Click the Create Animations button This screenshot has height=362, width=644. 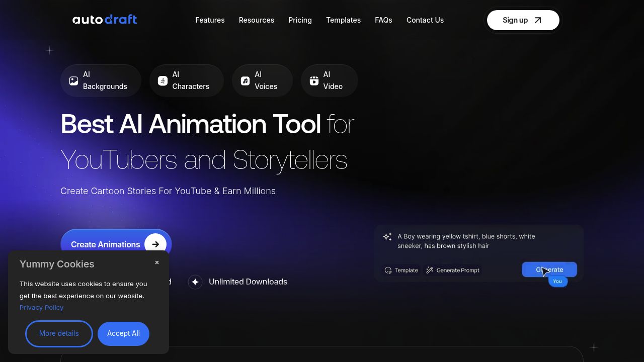(x=116, y=244)
